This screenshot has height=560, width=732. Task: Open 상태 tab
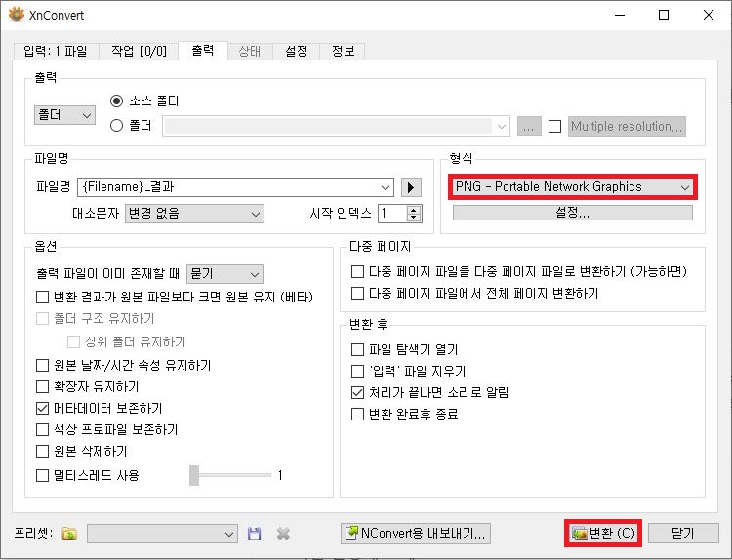point(249,51)
